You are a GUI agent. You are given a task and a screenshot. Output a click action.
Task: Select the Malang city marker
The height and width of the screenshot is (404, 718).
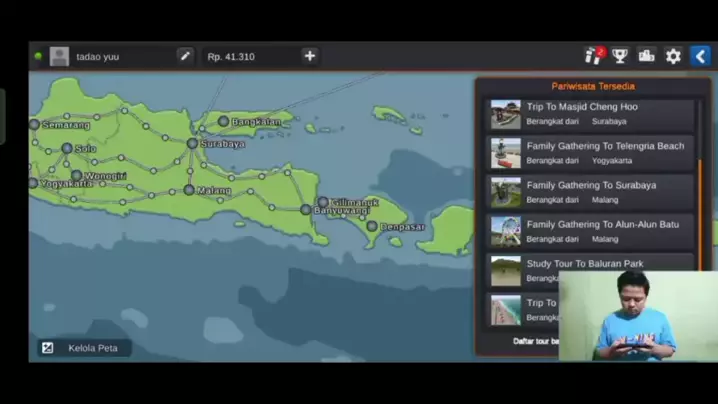(x=189, y=189)
